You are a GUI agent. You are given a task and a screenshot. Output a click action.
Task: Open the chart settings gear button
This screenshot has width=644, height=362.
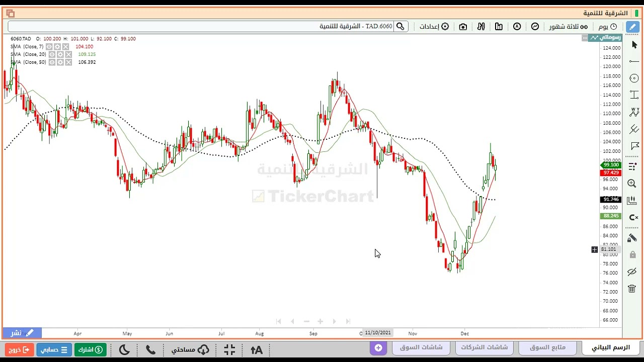(434, 27)
